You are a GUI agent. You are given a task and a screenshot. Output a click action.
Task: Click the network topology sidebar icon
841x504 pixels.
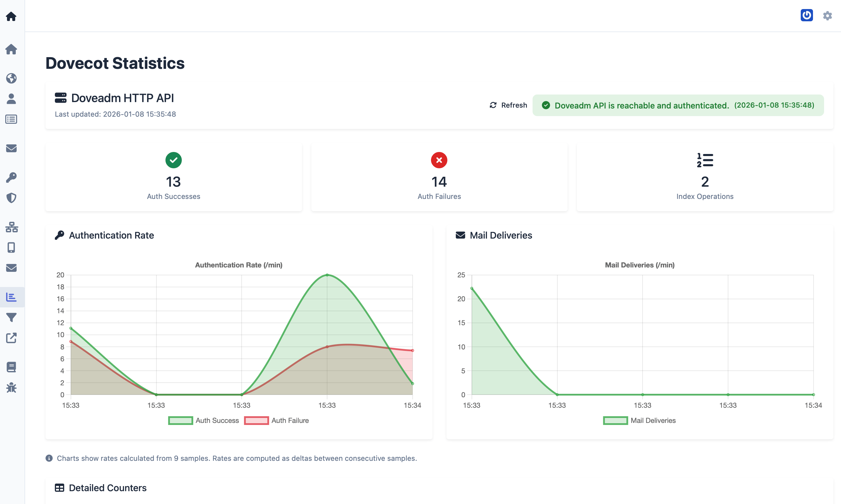11,227
